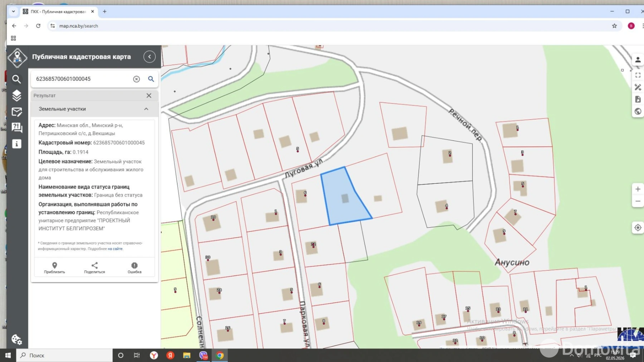This screenshot has width=644, height=362.
Task: Click the Парковая ул. street label
Action: pyautogui.click(x=304, y=324)
